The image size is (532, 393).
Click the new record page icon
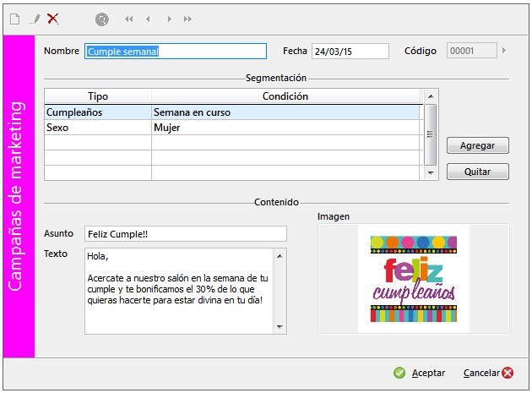pyautogui.click(x=14, y=19)
